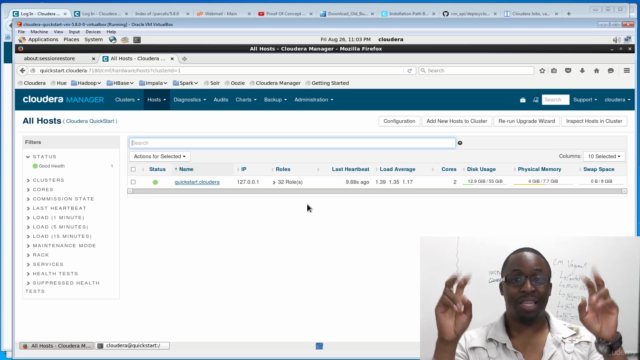The height and width of the screenshot is (360, 640).
Task: Click the network icon in GNOME top panel
Action: pos(627,40)
